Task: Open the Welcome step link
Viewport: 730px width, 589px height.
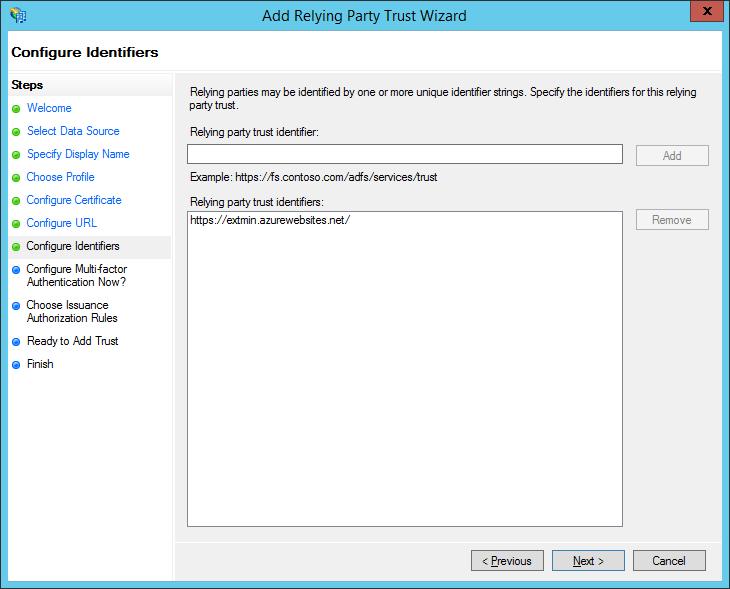Action: coord(49,108)
